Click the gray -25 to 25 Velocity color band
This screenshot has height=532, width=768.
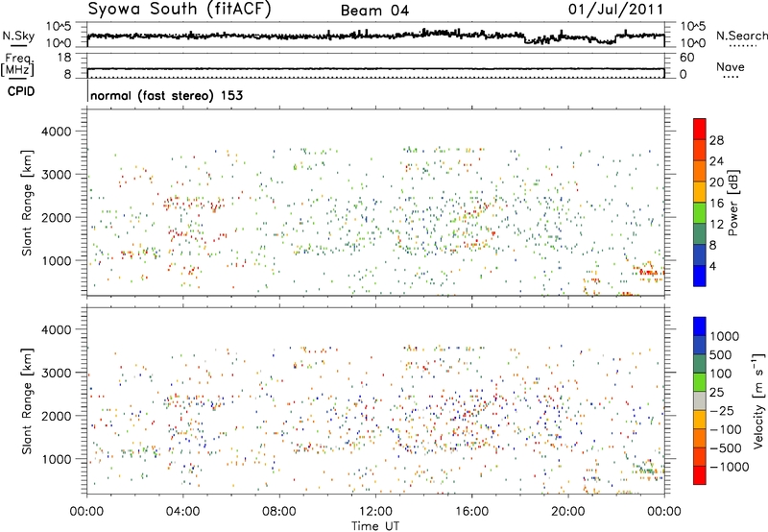pos(700,401)
